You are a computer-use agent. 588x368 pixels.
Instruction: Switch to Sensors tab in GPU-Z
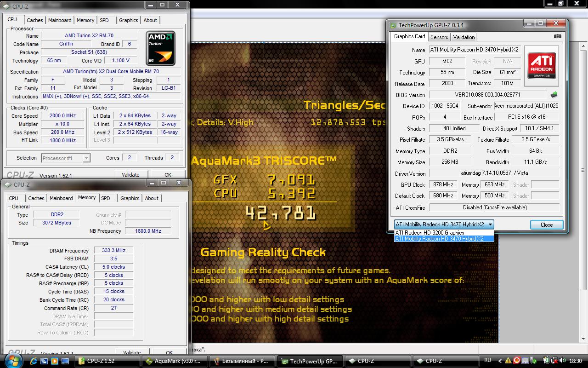point(439,37)
